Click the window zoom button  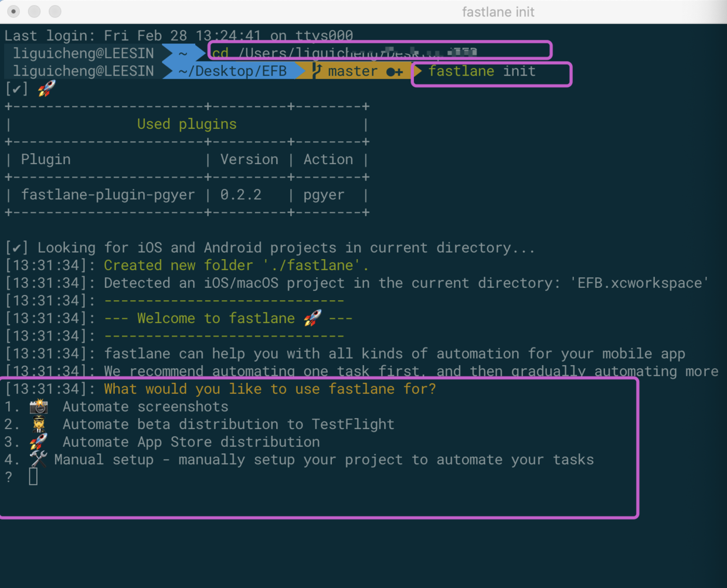55,11
